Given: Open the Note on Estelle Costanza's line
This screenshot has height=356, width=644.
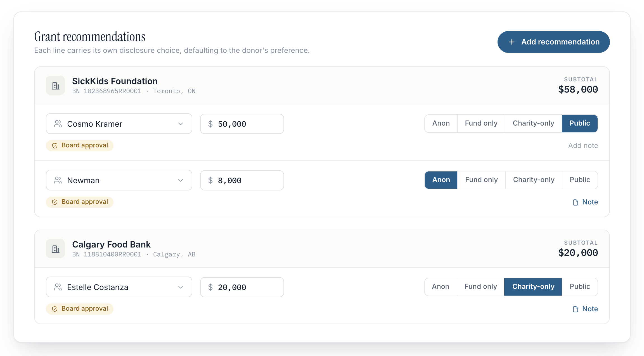Looking at the screenshot, I should pos(585,309).
